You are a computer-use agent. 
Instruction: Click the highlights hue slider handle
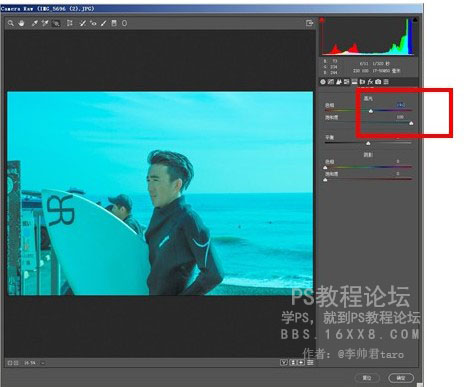click(x=371, y=111)
